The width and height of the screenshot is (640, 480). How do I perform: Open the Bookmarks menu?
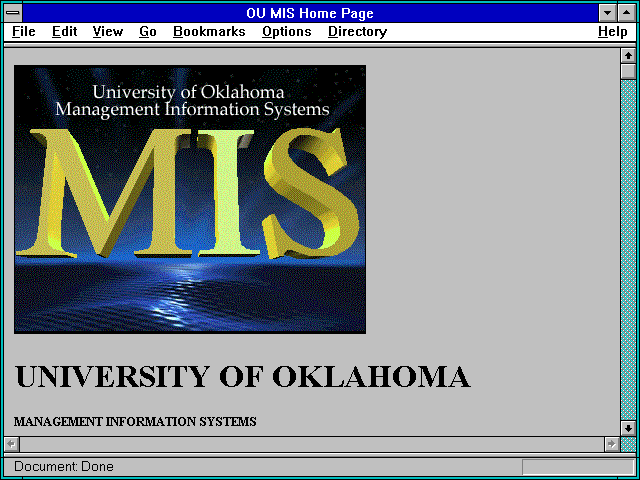pyautogui.click(x=209, y=32)
